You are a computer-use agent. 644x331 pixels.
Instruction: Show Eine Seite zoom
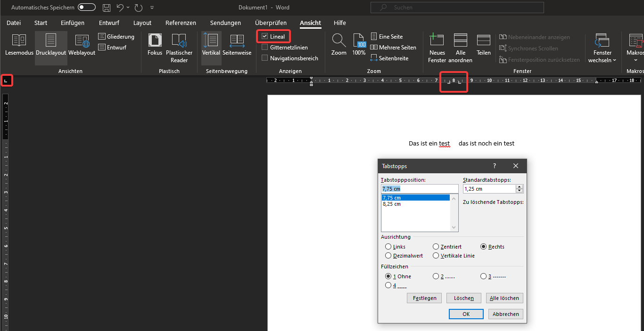pyautogui.click(x=387, y=37)
